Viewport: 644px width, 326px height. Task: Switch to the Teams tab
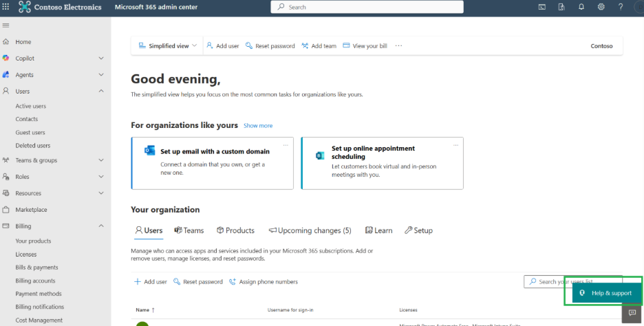189,230
